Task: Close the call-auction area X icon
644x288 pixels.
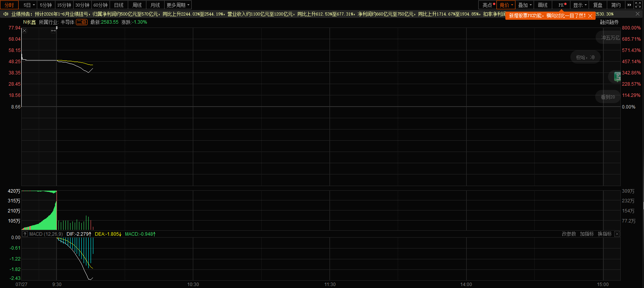Action: tap(24, 31)
